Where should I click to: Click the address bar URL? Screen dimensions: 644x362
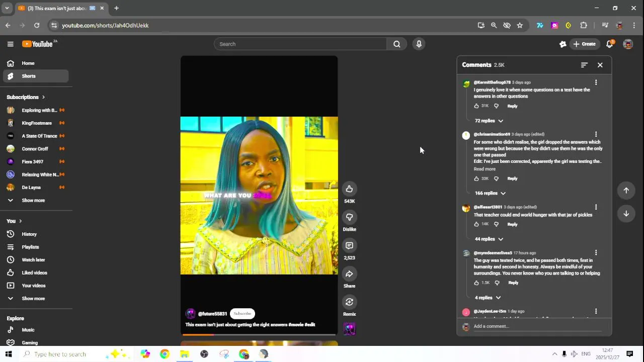[105, 25]
